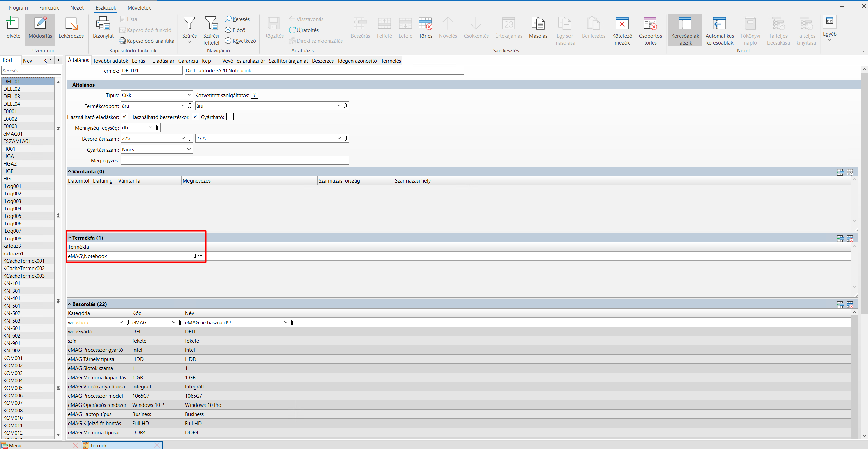Click the Törlés row delete icon
The height and width of the screenshot is (449, 868).
(425, 24)
